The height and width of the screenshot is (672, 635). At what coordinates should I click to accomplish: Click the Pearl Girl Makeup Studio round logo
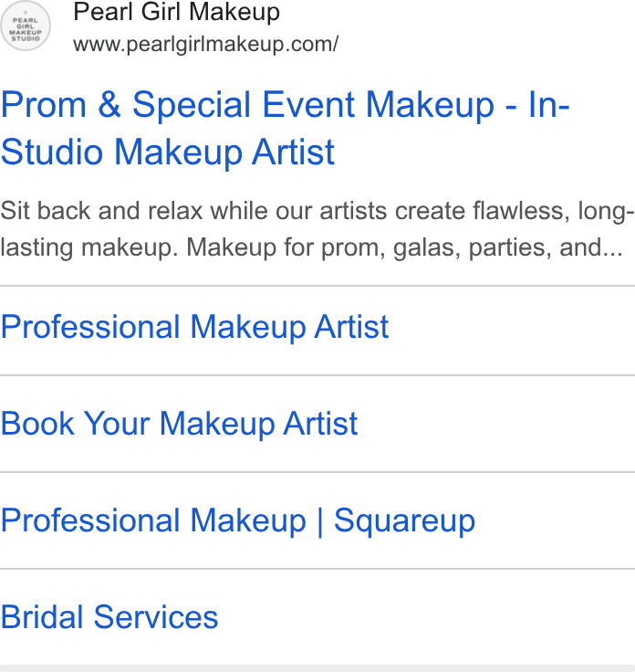coord(26,26)
